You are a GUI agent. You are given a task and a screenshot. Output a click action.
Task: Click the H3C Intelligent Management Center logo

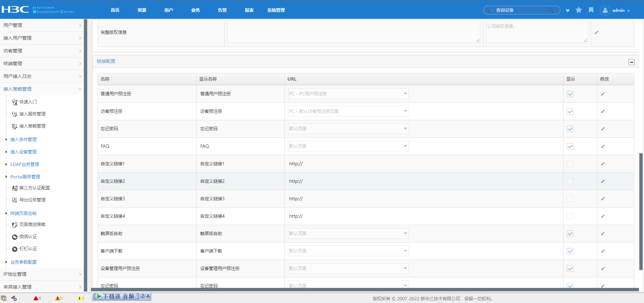click(38, 9)
